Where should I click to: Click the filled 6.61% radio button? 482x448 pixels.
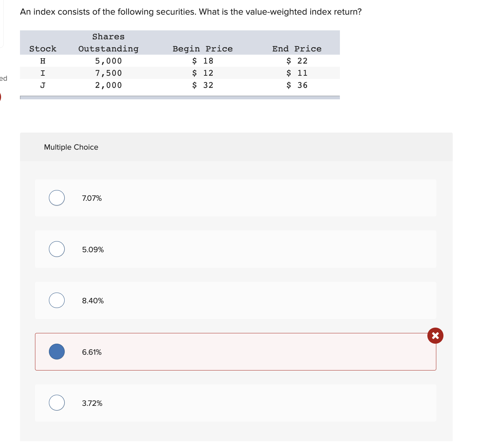coord(57,352)
